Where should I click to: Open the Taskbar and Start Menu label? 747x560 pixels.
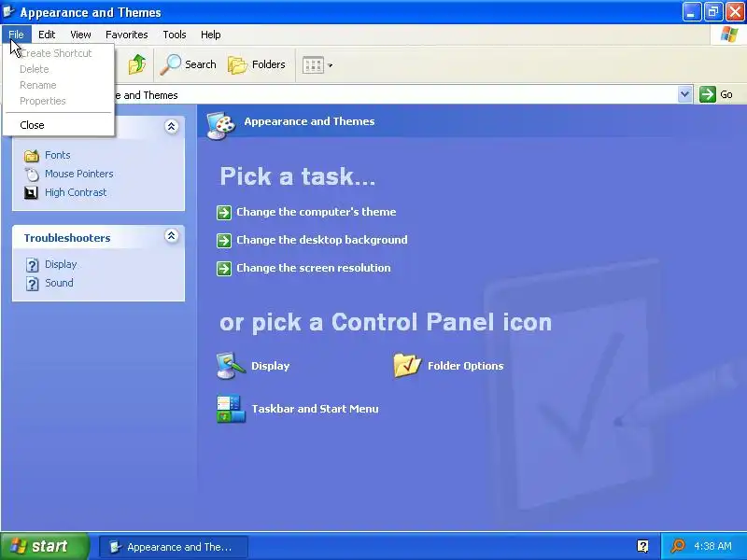pos(315,409)
